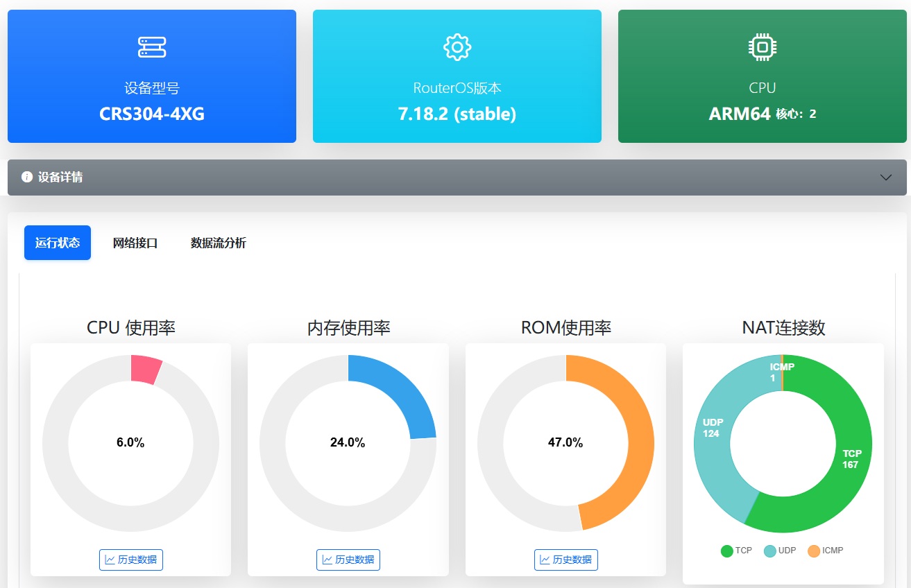Viewport: 911px width, 588px height.
Task: Click the gear icon above RouterOS版本
Action: click(x=457, y=47)
